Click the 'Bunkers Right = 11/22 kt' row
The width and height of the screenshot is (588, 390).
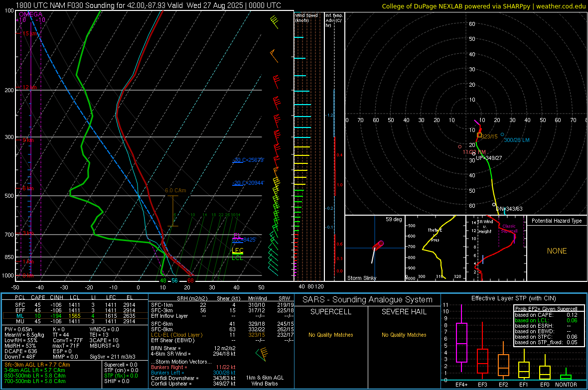point(193,368)
